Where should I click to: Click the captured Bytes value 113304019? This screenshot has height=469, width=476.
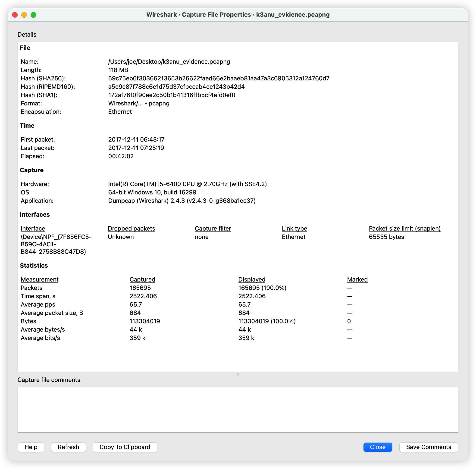[145, 321]
